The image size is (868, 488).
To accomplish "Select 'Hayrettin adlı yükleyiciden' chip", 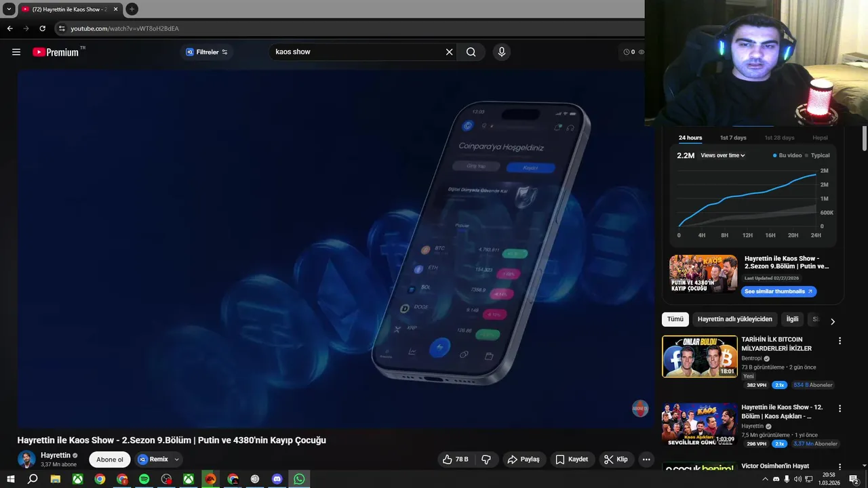I will coord(735,319).
